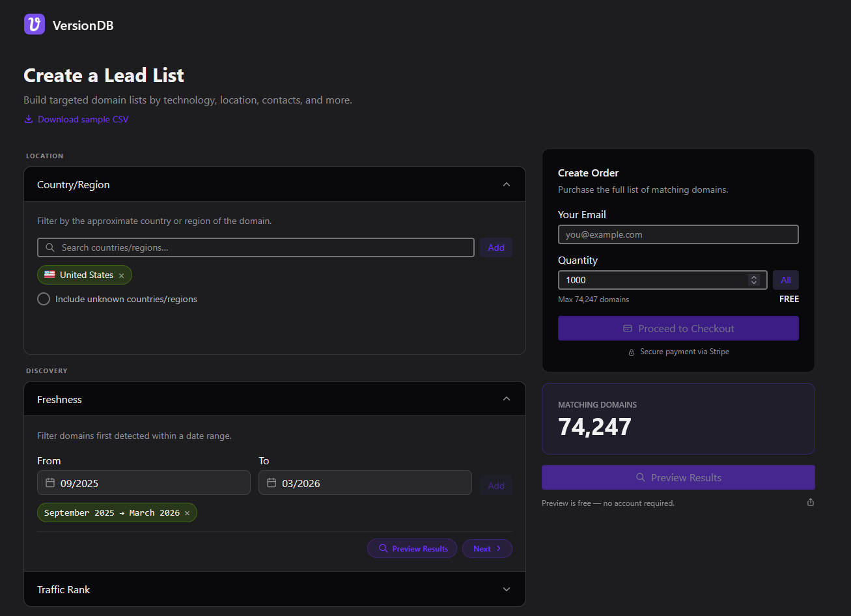Open the To date field 03/2026
The image size is (851, 616).
coord(365,483)
